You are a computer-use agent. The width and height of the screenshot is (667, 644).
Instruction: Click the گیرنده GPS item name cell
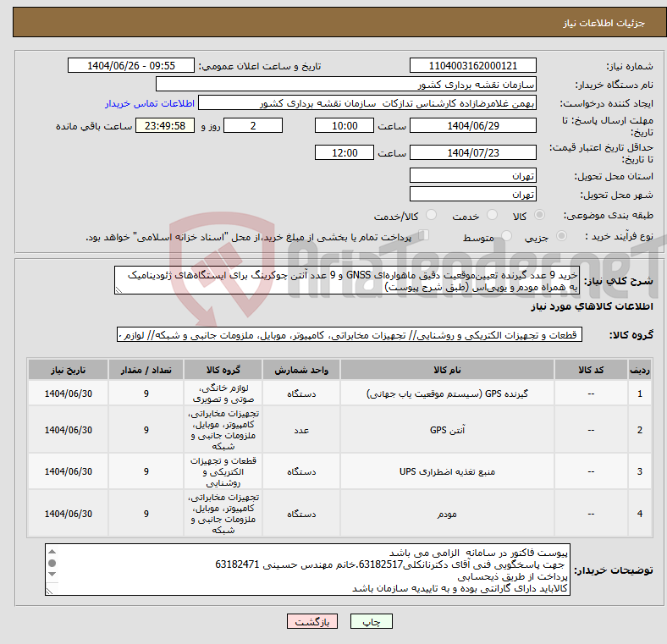pyautogui.click(x=447, y=393)
